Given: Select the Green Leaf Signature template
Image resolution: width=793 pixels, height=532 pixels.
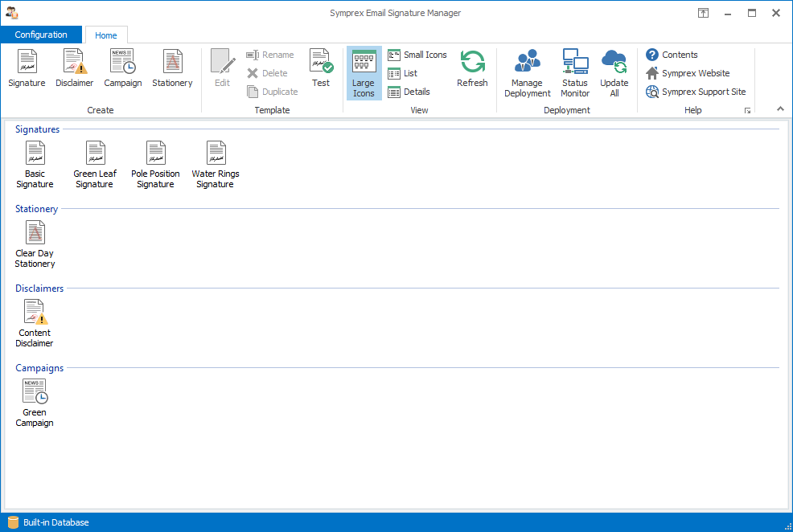Looking at the screenshot, I should tap(95, 165).
